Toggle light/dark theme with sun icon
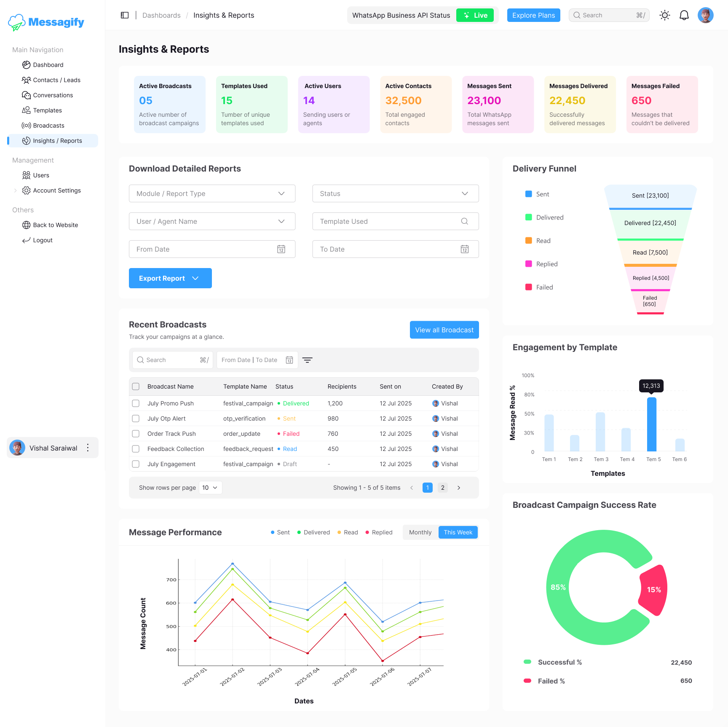The image size is (728, 727). pos(664,15)
